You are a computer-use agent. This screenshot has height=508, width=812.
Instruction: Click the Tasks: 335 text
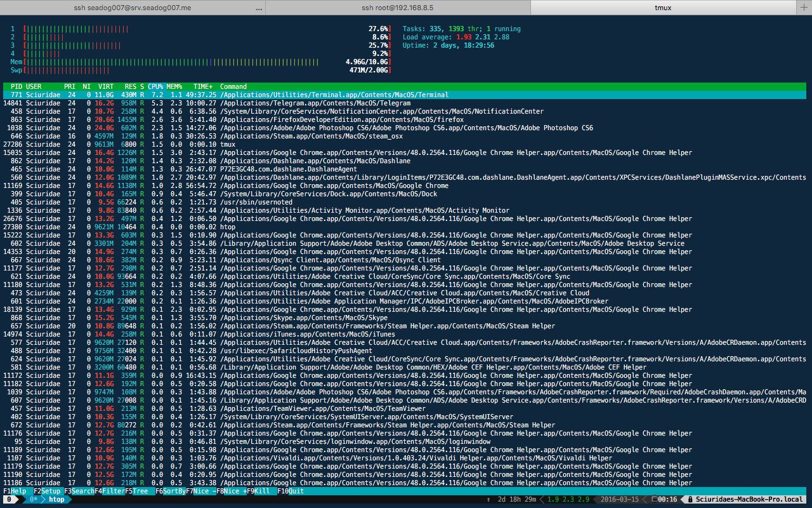click(422, 29)
